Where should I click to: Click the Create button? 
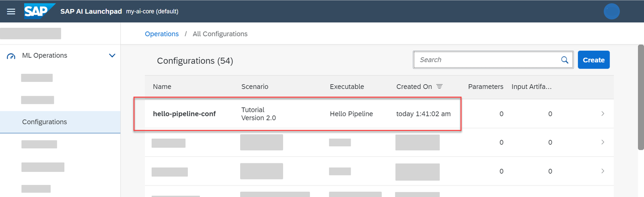coord(593,60)
